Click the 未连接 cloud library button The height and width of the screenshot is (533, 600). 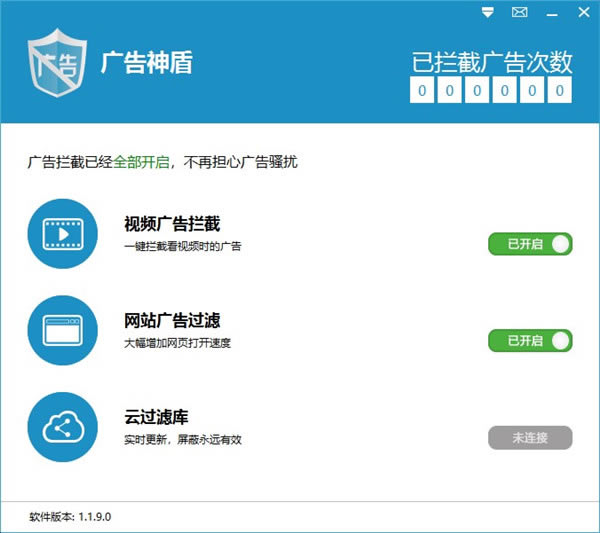coord(530,437)
